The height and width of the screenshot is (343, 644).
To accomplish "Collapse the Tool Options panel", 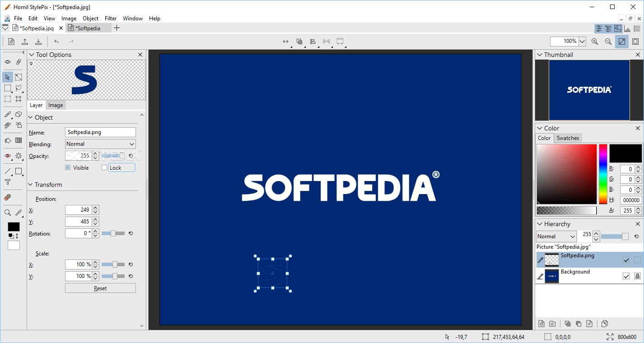I will [32, 55].
